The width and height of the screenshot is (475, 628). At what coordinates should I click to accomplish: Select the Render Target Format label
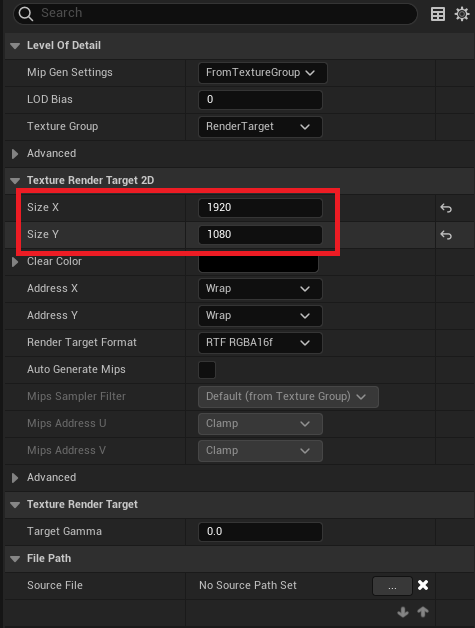click(82, 342)
